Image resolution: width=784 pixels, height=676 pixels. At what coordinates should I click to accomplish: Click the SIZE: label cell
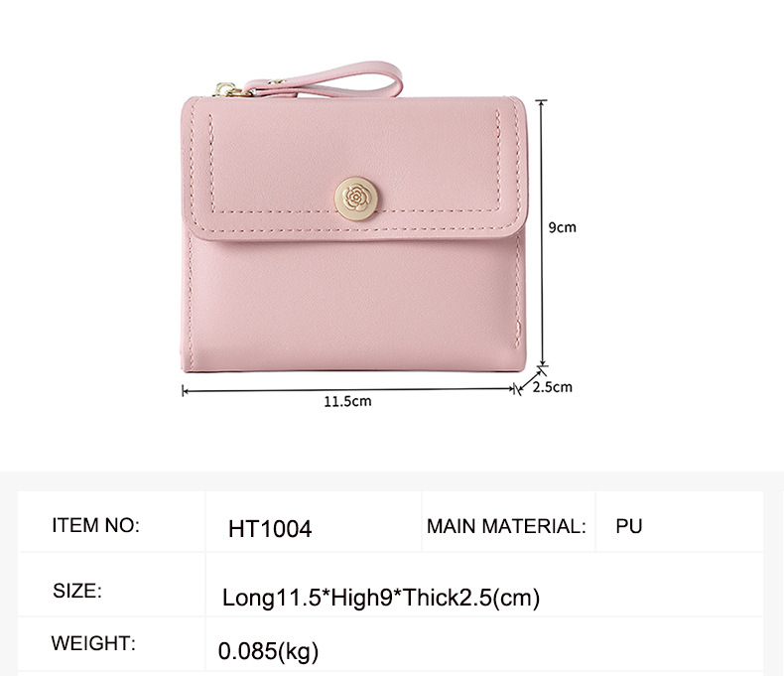pos(111,585)
